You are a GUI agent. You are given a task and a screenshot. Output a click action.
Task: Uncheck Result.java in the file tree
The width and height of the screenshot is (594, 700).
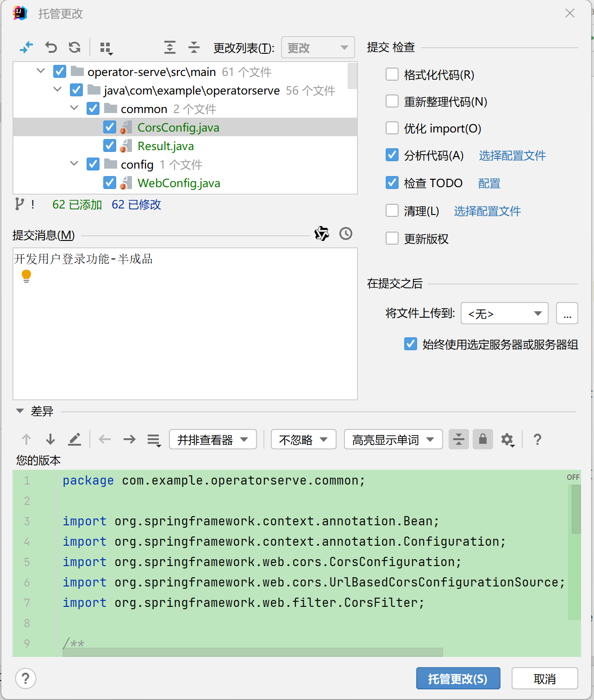tap(110, 145)
